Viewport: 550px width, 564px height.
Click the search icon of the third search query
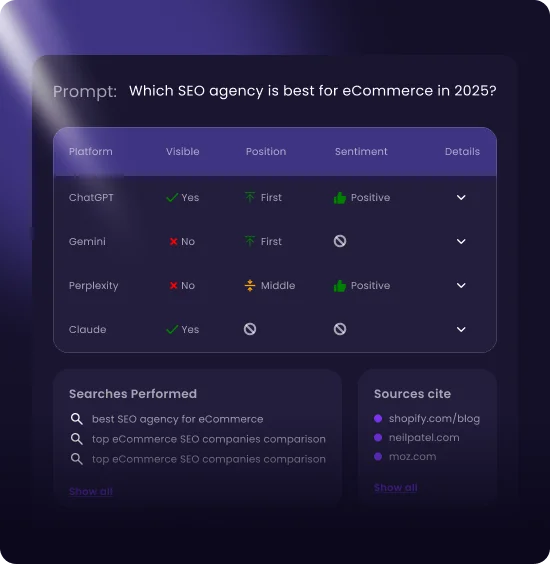[x=76, y=459]
